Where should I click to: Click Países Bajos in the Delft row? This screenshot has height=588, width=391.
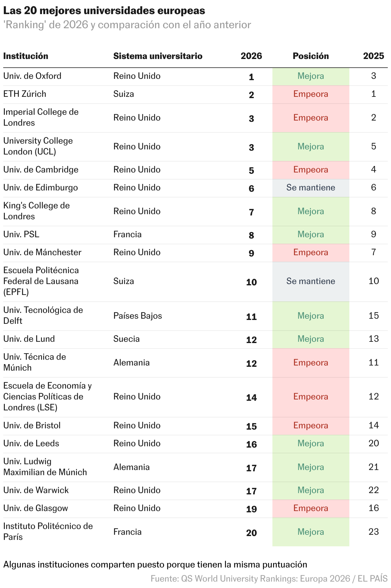click(x=137, y=316)
